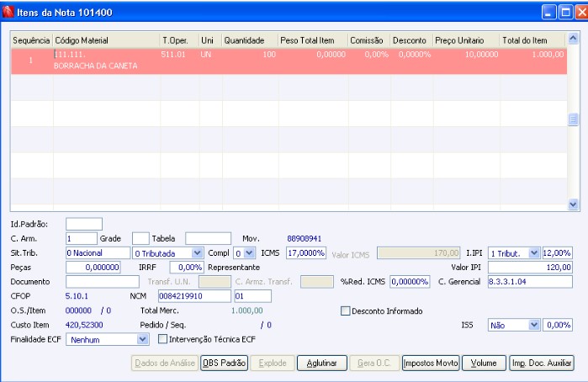Click the Grade input field
The height and width of the screenshot is (382, 588).
click(140, 238)
